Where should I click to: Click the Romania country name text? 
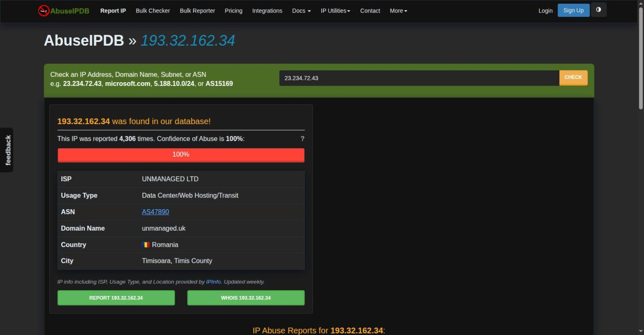coord(165,245)
